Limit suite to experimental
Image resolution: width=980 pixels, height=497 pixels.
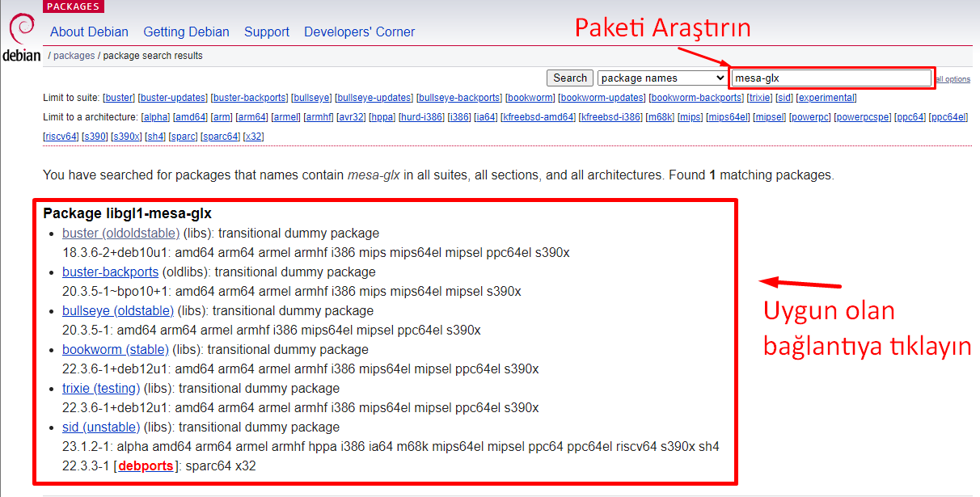826,98
